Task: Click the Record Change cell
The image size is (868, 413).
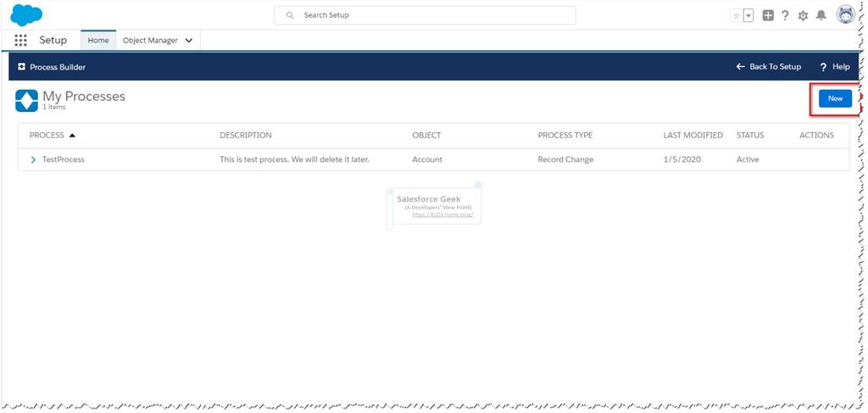Action: pyautogui.click(x=565, y=159)
